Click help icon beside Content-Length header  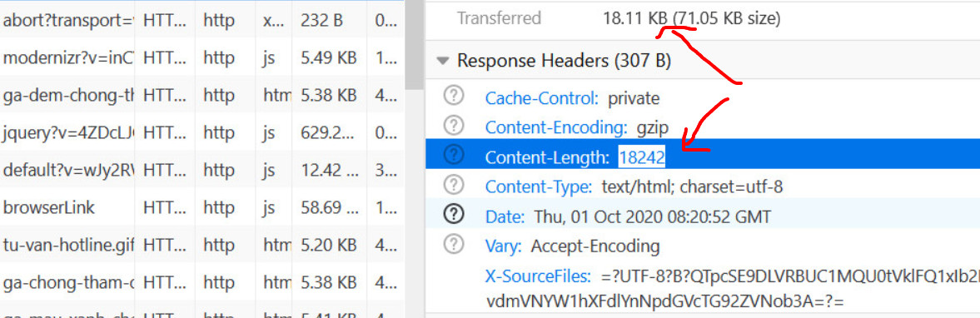[453, 155]
